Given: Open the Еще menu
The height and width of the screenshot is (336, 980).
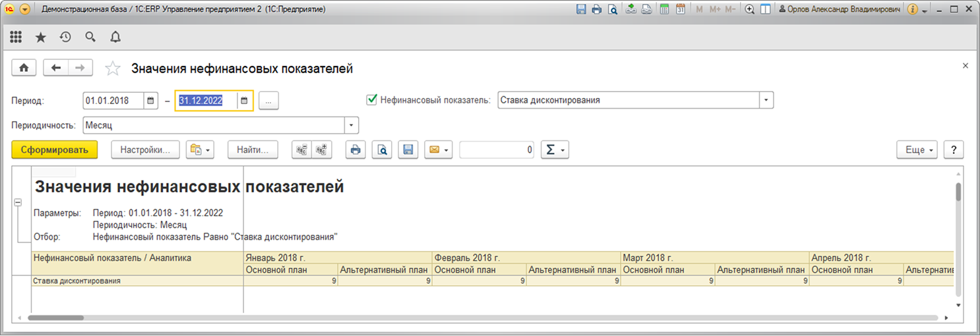Looking at the screenshot, I should pyautogui.click(x=917, y=150).
